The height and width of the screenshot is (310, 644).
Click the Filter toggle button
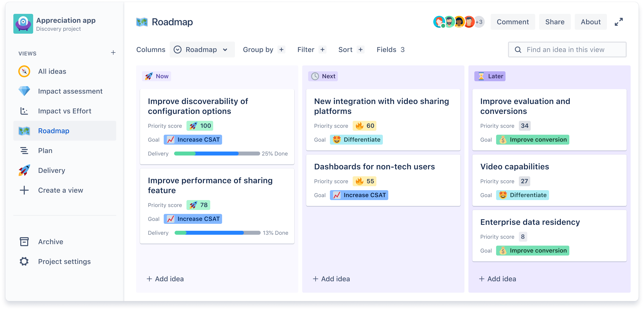311,50
